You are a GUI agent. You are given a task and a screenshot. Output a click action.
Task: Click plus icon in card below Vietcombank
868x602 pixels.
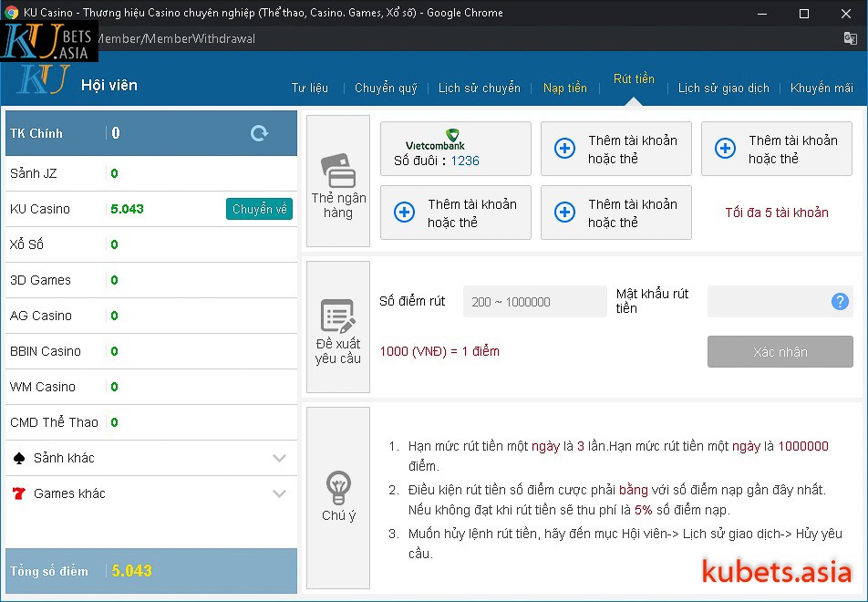tap(404, 213)
